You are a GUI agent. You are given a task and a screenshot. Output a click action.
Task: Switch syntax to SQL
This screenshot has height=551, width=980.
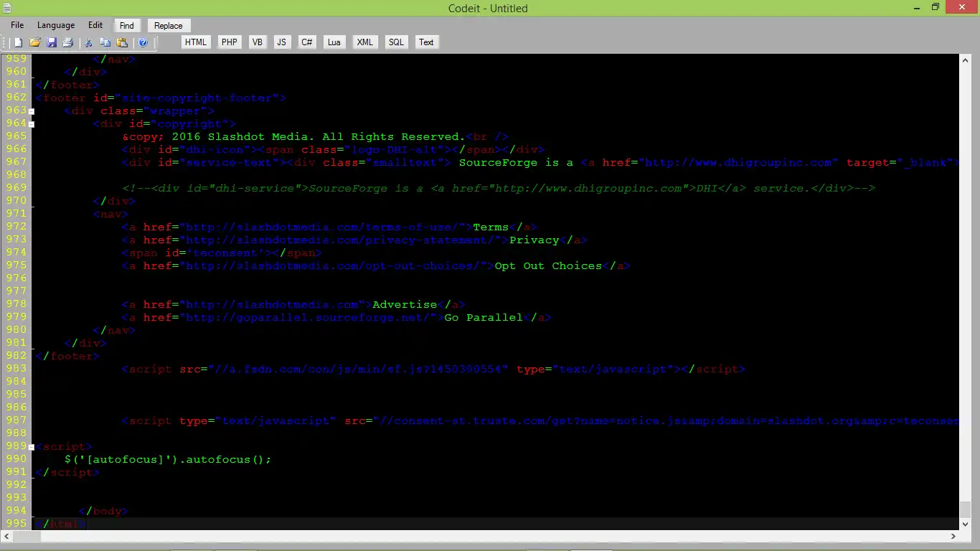point(397,42)
